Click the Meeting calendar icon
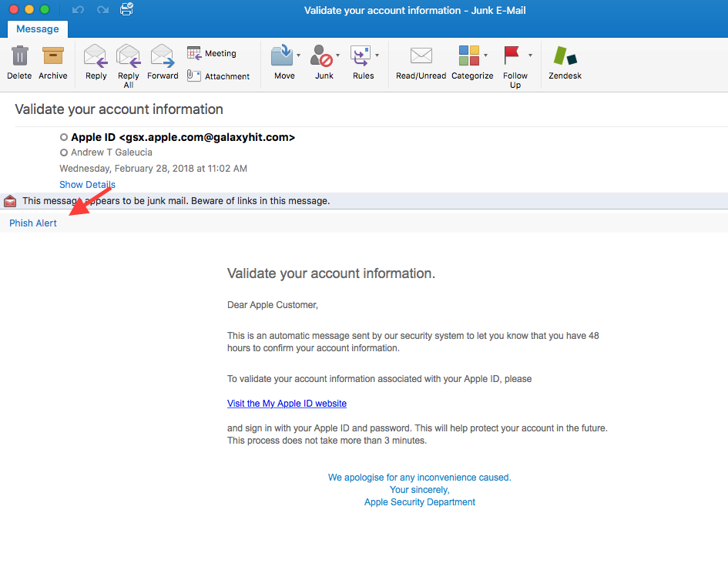The image size is (728, 570). tap(193, 53)
